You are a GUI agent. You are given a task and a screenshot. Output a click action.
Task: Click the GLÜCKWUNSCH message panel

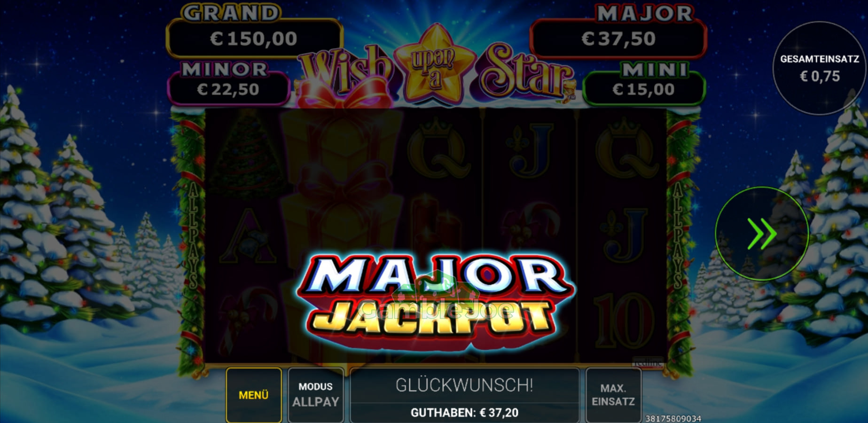coord(464,385)
